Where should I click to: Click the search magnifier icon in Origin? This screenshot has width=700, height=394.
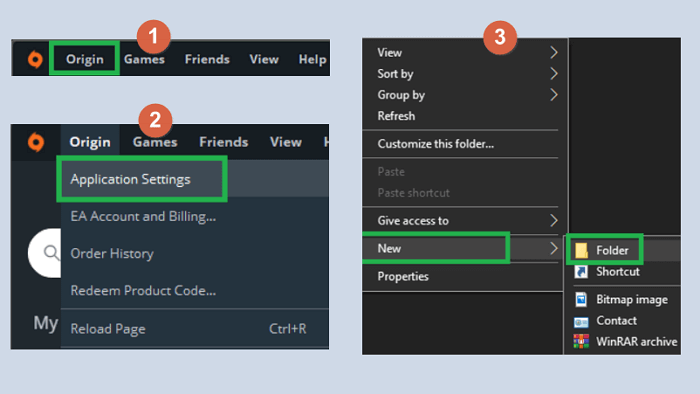pos(51,253)
